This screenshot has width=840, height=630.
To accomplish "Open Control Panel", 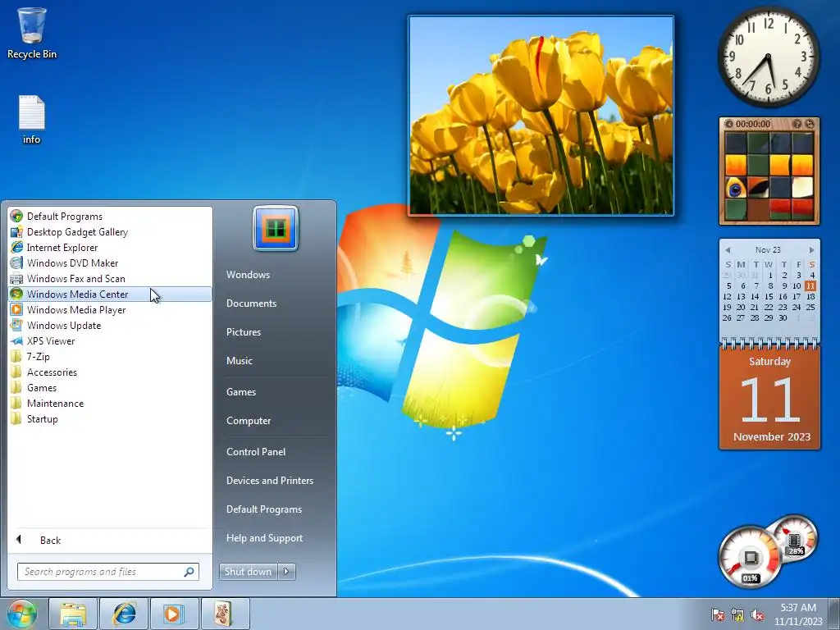I will (256, 452).
